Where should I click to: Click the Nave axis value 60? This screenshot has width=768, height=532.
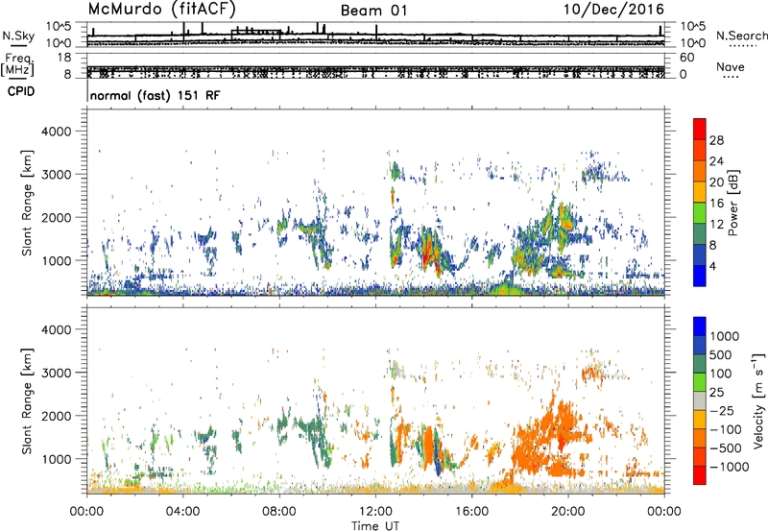tap(686, 58)
